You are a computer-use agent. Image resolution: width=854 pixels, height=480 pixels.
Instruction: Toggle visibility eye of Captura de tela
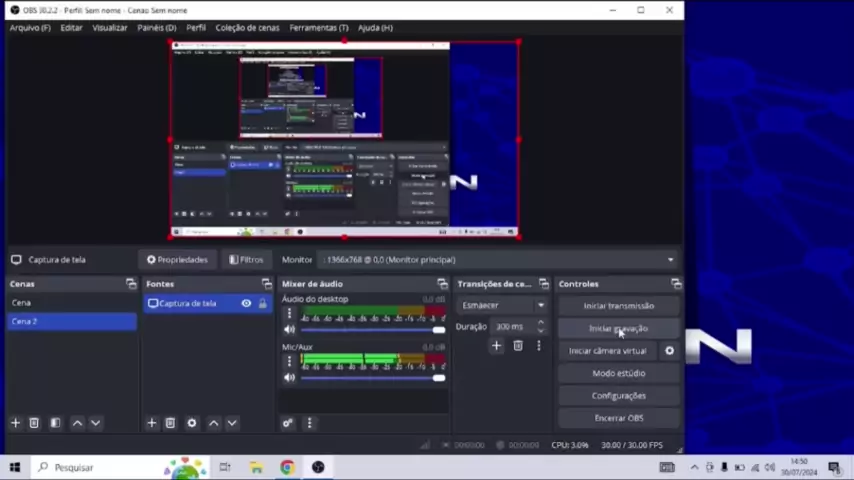click(x=246, y=303)
